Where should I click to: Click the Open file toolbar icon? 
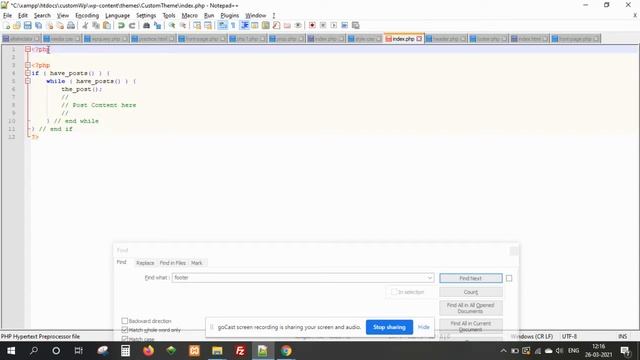(17, 26)
